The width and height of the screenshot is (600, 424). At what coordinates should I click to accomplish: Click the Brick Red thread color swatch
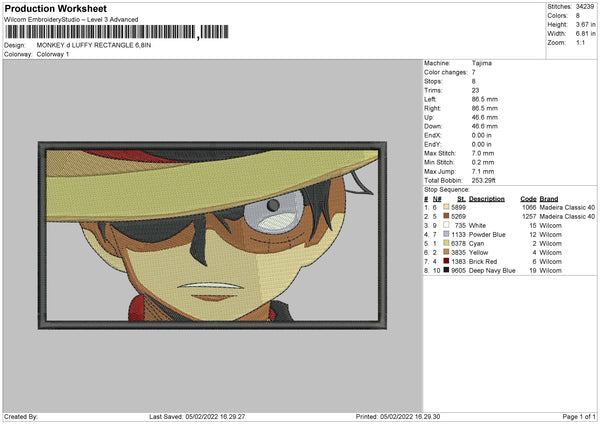tap(446, 261)
